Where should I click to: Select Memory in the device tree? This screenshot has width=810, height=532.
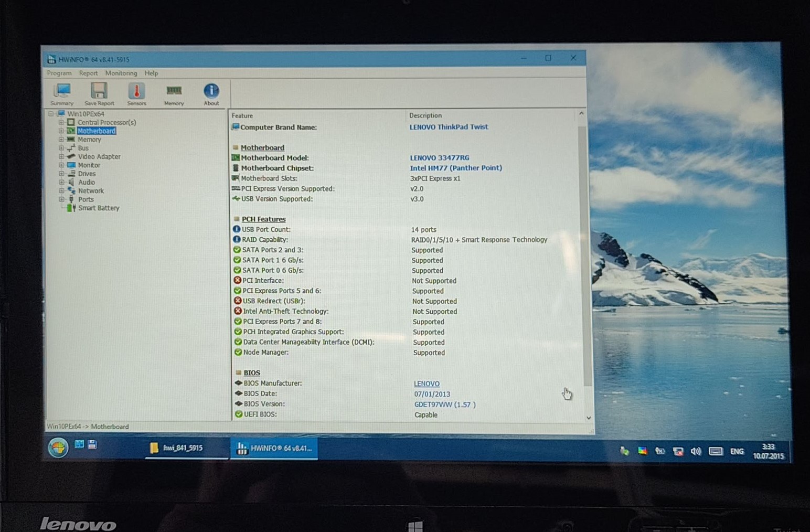[90, 140]
